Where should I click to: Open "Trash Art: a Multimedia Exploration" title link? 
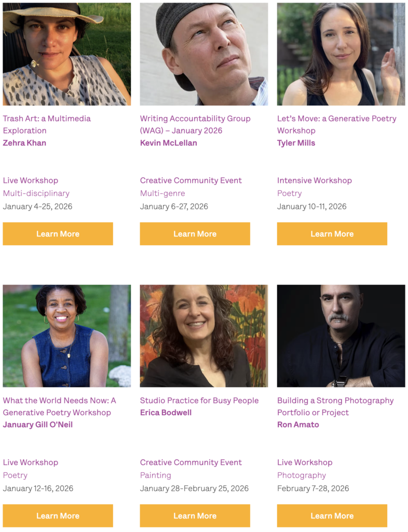coord(47,124)
